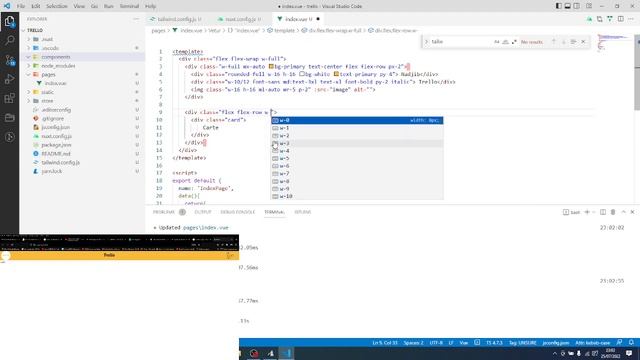Open the folder-shaped Project Manager activity icon
The image size is (640, 360).
9,118
